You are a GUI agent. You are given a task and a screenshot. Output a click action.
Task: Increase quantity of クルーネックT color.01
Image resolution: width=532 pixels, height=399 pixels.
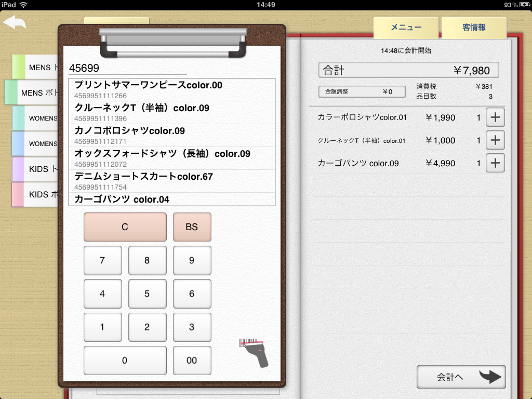pyautogui.click(x=495, y=140)
